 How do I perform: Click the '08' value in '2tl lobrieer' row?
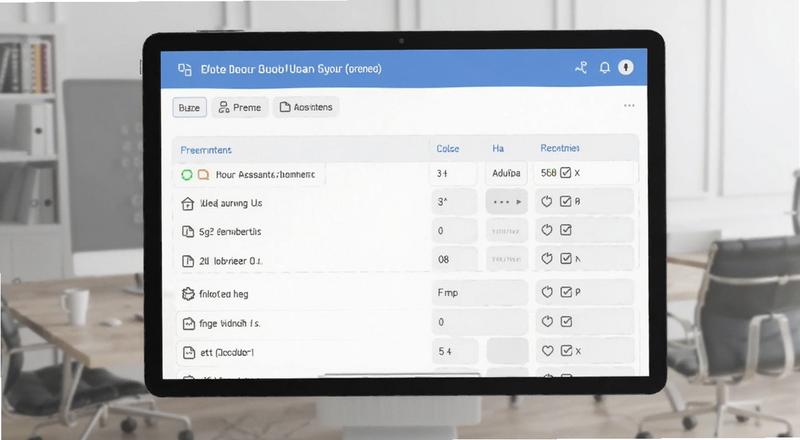(455, 259)
